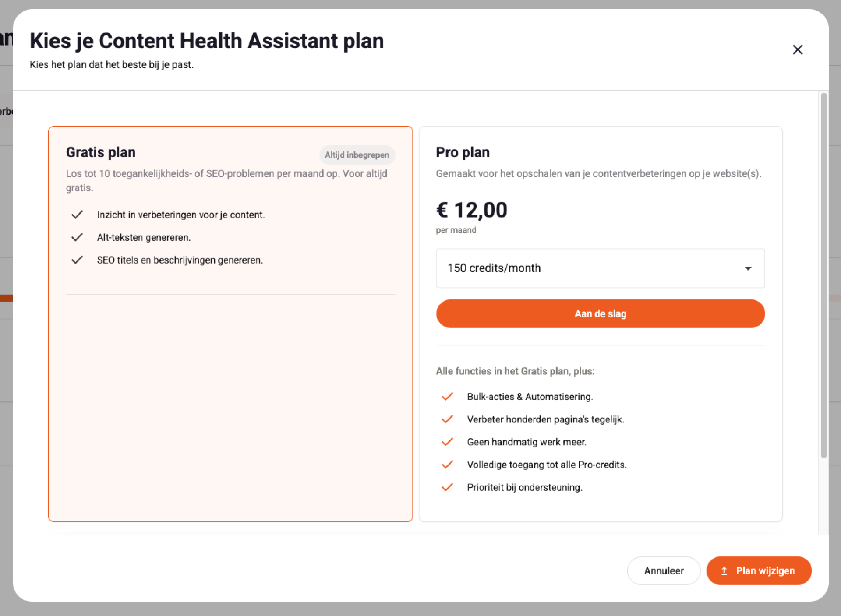841x616 pixels.
Task: Click checkmark beside Volledige toegang tot alle Pro-credits
Action: tap(447, 465)
